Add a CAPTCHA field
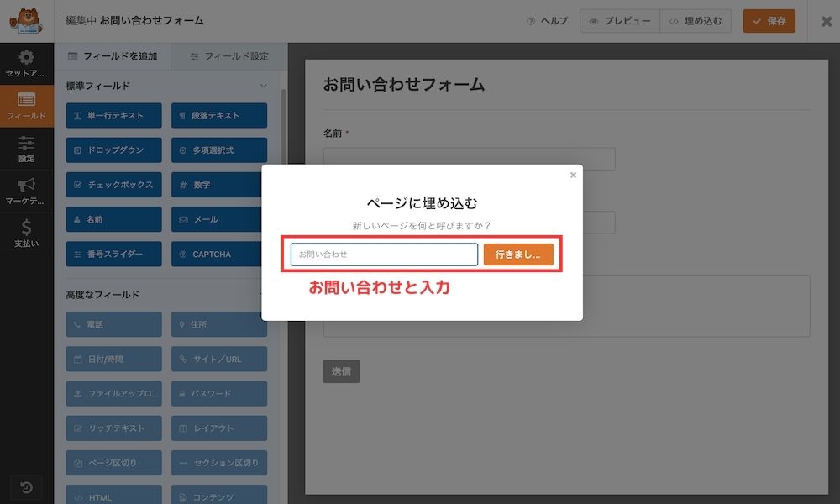 tap(217, 255)
